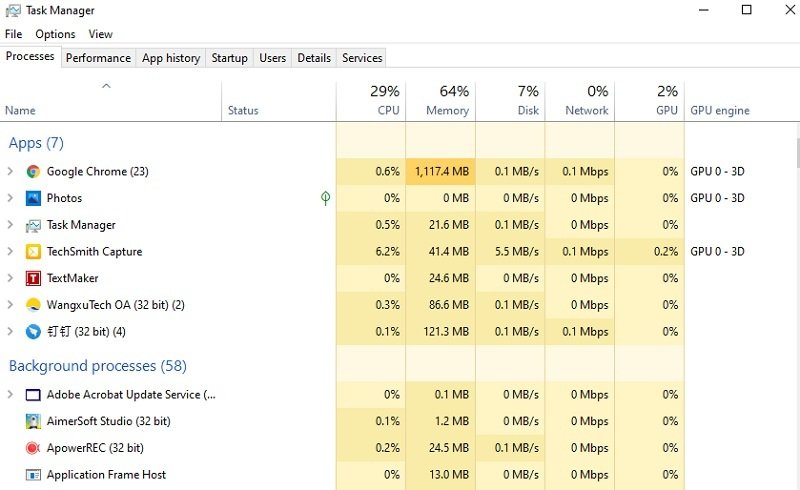Viewport: 800px width, 490px height.
Task: Sort by the 64% Memory column
Action: click(441, 101)
